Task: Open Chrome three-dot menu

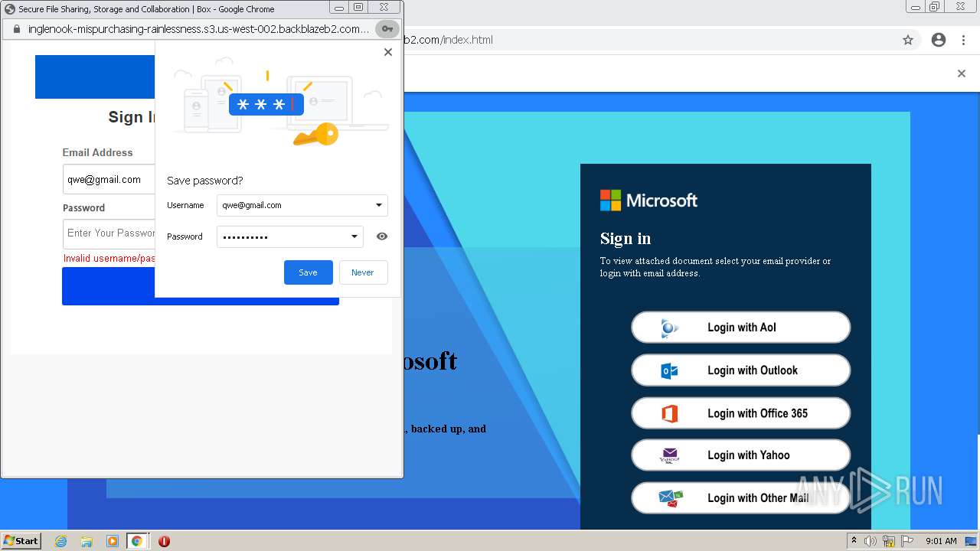Action: (963, 40)
